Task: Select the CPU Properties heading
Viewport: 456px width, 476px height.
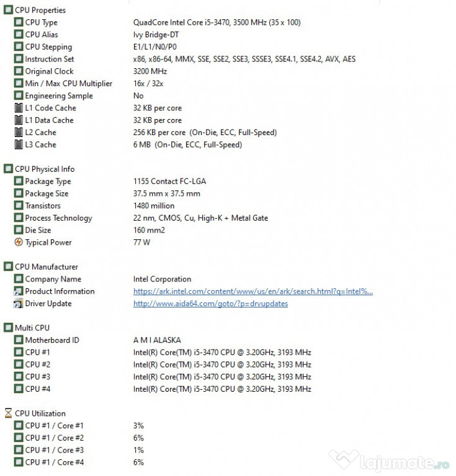Action: (x=40, y=10)
